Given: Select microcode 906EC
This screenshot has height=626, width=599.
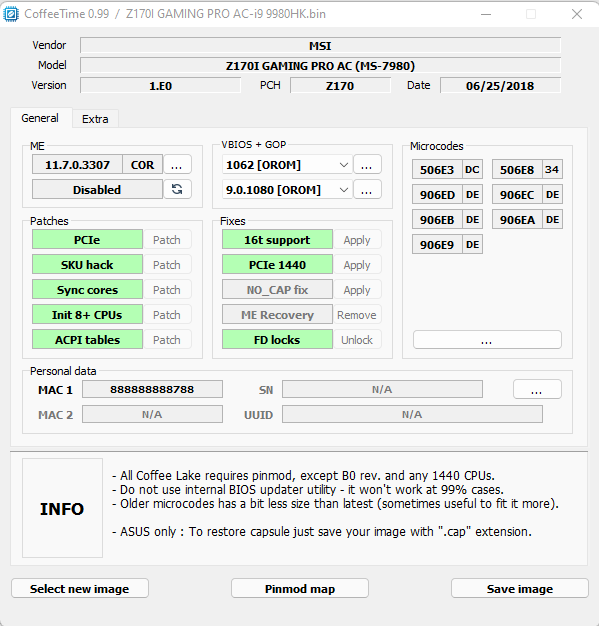Looking at the screenshot, I should (x=527, y=194).
